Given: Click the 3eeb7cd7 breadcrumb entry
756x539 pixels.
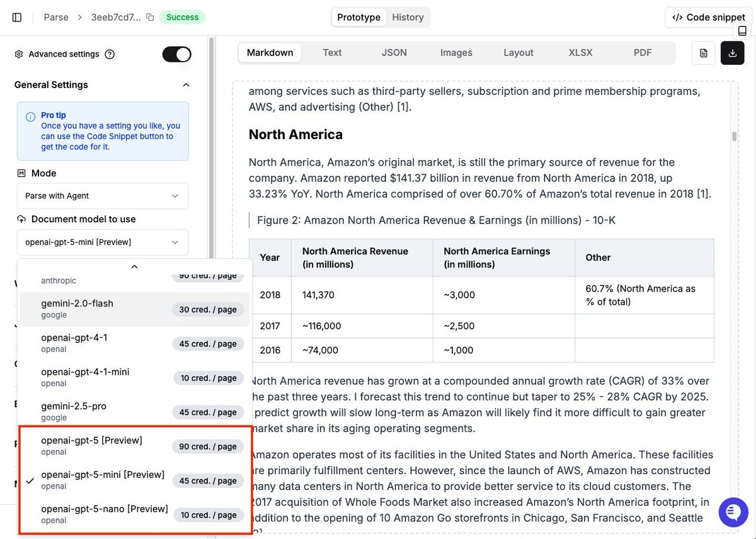Looking at the screenshot, I should click(x=116, y=17).
